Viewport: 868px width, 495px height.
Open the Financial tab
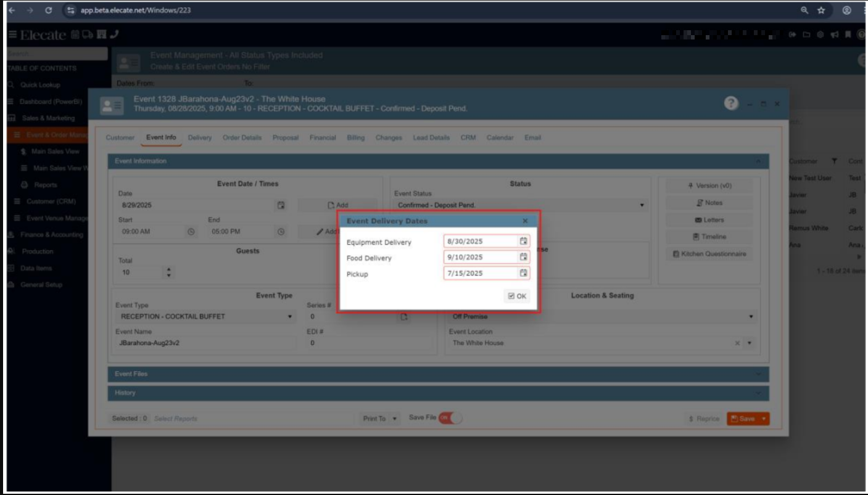point(322,137)
